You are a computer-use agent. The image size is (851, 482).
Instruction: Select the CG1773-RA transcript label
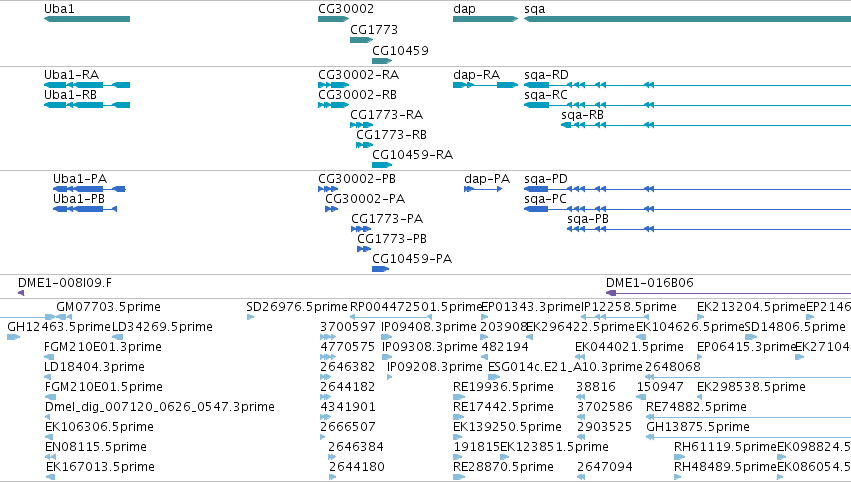coord(386,115)
